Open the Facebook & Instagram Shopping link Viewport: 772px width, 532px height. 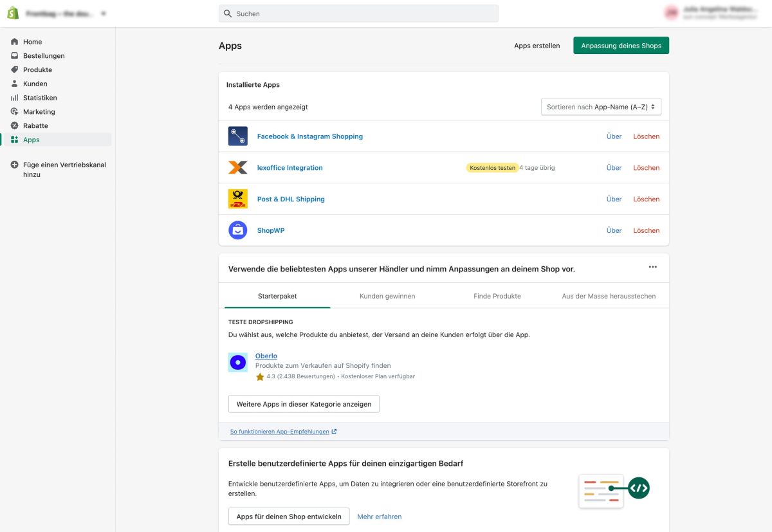(x=310, y=136)
